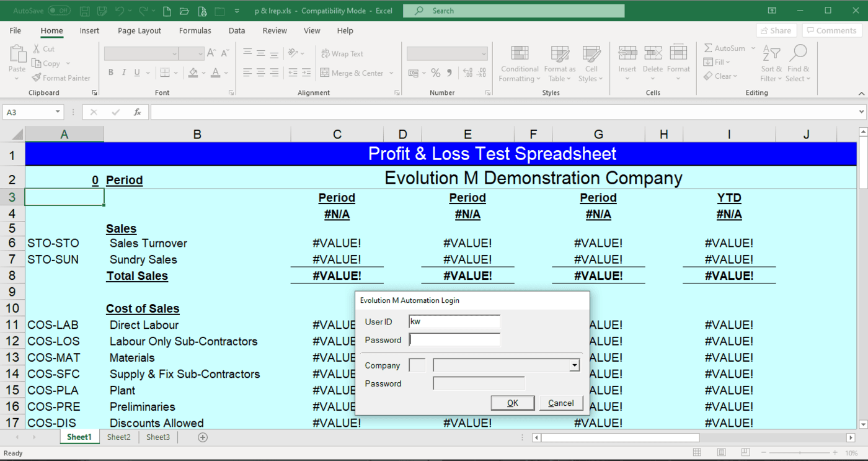Viewport: 868px width, 461px height.
Task: Switch to the Data tab
Action: tap(237, 30)
